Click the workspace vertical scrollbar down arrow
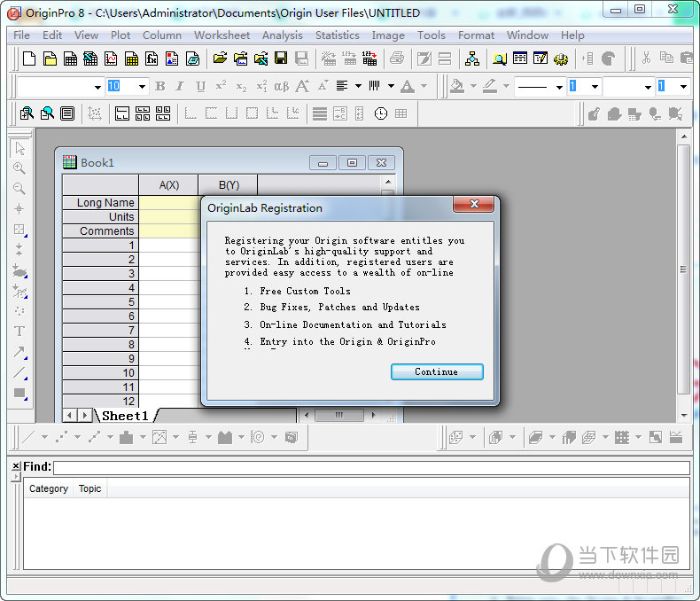This screenshot has height=601, width=700. (x=684, y=415)
